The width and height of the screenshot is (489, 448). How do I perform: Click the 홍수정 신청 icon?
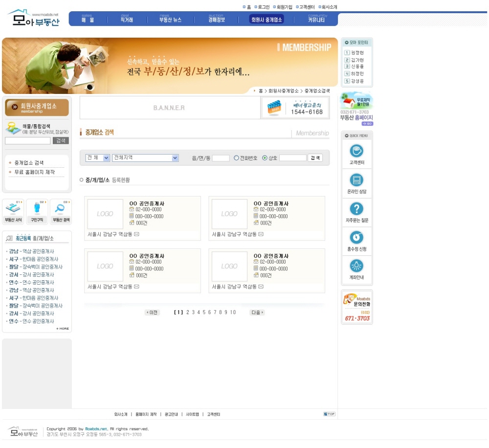[x=356, y=238]
